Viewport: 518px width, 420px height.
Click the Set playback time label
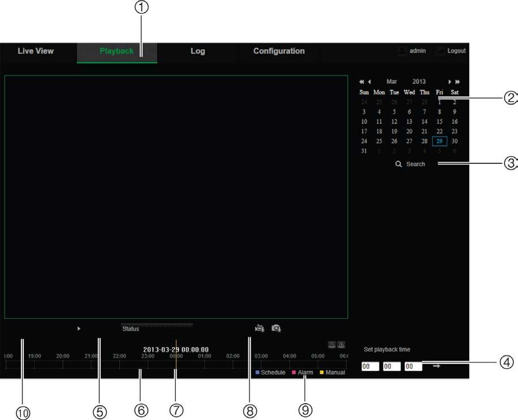click(387, 349)
